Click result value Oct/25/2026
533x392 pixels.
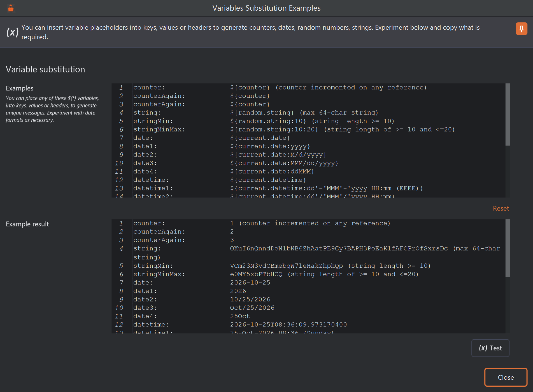coord(252,308)
